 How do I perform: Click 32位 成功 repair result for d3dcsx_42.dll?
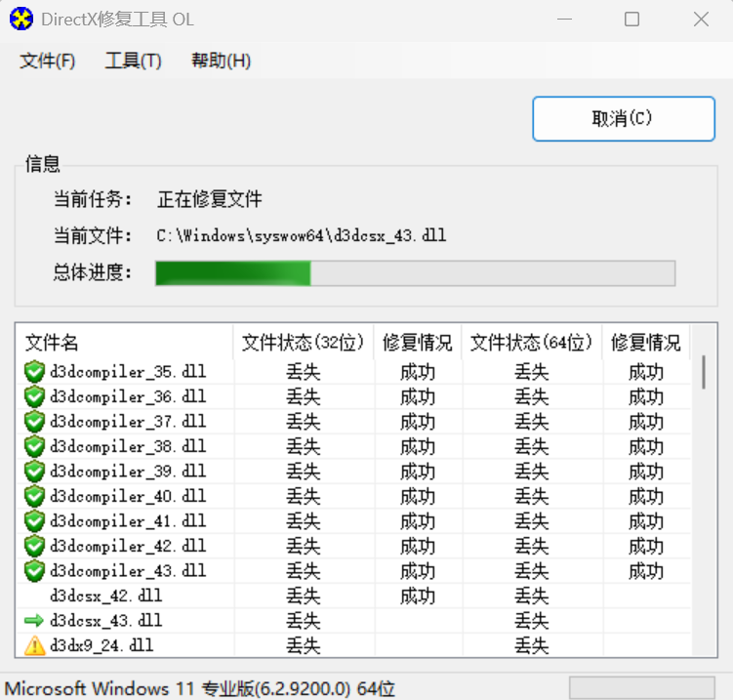point(418,597)
